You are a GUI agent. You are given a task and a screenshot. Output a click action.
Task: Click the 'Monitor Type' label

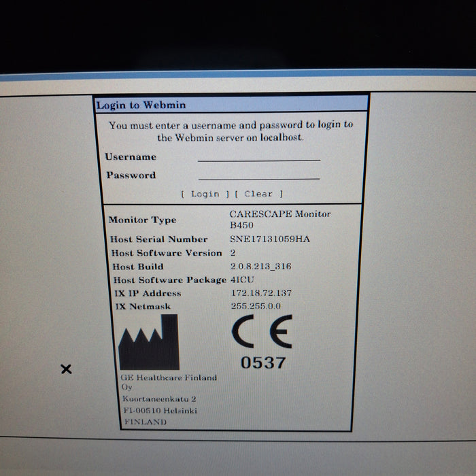142,220
